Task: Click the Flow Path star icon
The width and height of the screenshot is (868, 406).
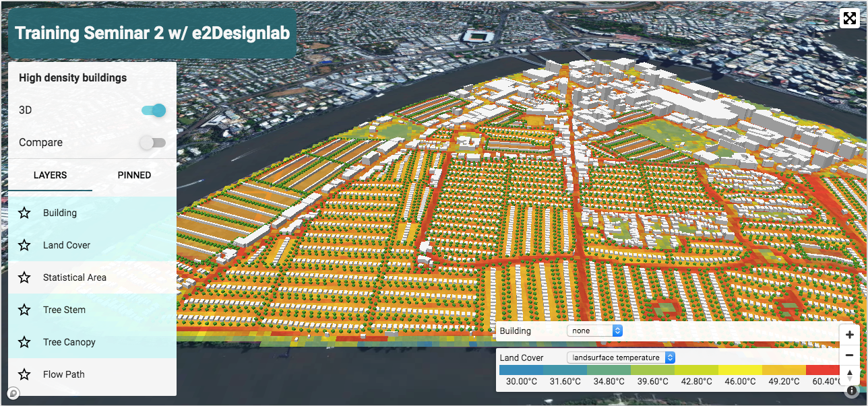Action: (x=24, y=374)
